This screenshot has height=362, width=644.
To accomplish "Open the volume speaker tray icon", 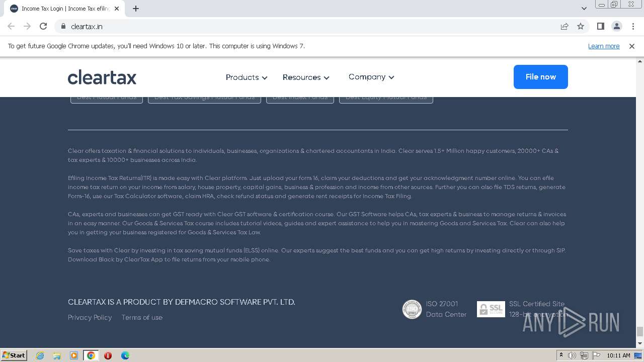I will tap(572, 355).
